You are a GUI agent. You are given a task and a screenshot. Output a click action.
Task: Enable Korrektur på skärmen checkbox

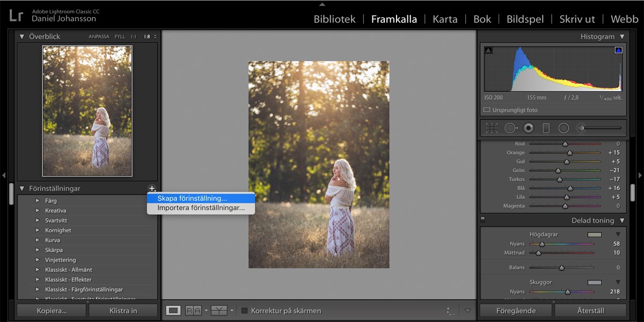[x=244, y=311]
